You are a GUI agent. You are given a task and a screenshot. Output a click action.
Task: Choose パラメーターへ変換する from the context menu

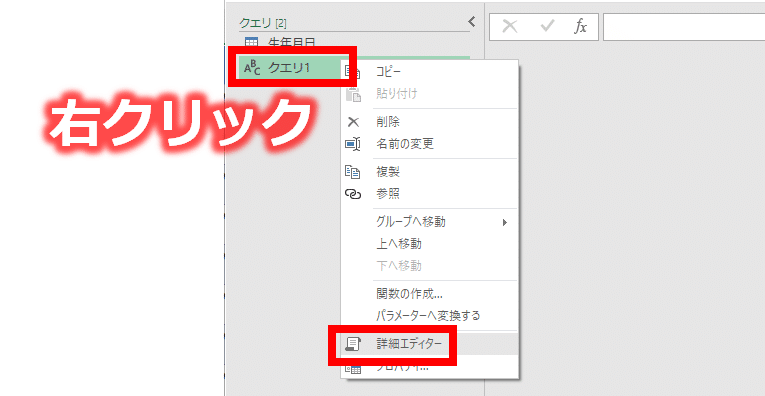point(428,316)
